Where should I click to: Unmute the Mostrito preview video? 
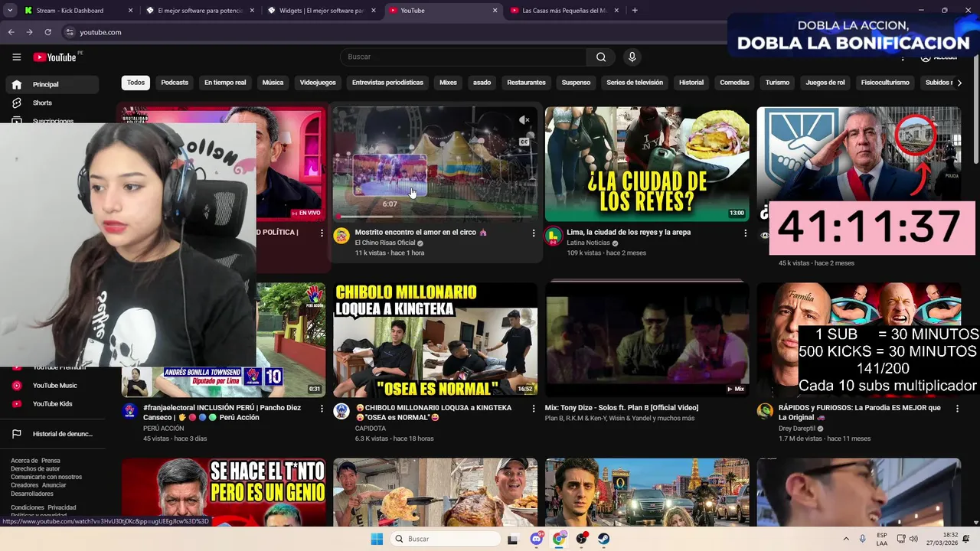[524, 120]
